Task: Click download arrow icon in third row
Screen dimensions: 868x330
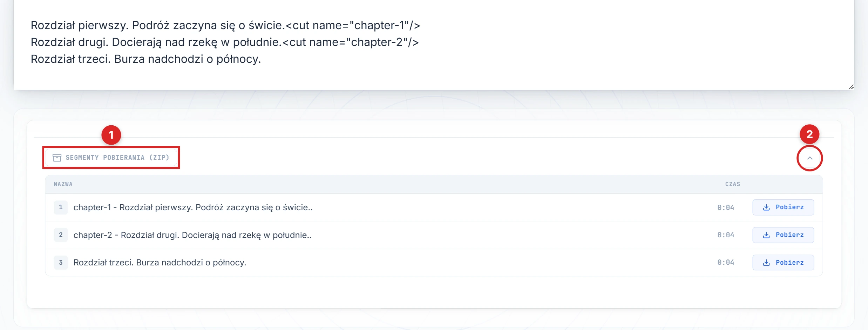Action: [766, 263]
